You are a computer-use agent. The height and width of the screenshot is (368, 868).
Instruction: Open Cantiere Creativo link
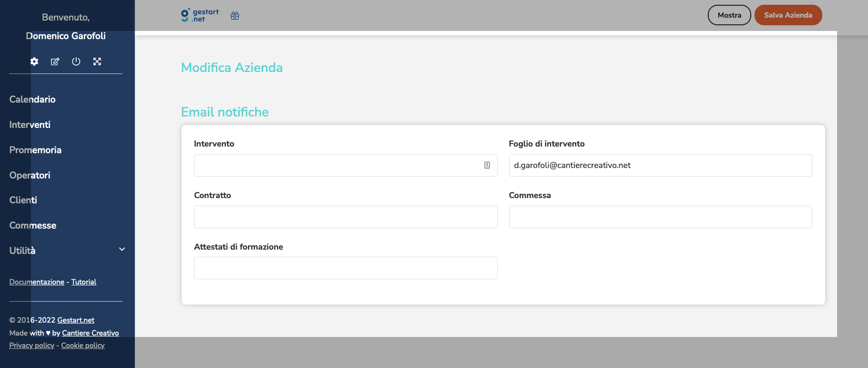91,333
